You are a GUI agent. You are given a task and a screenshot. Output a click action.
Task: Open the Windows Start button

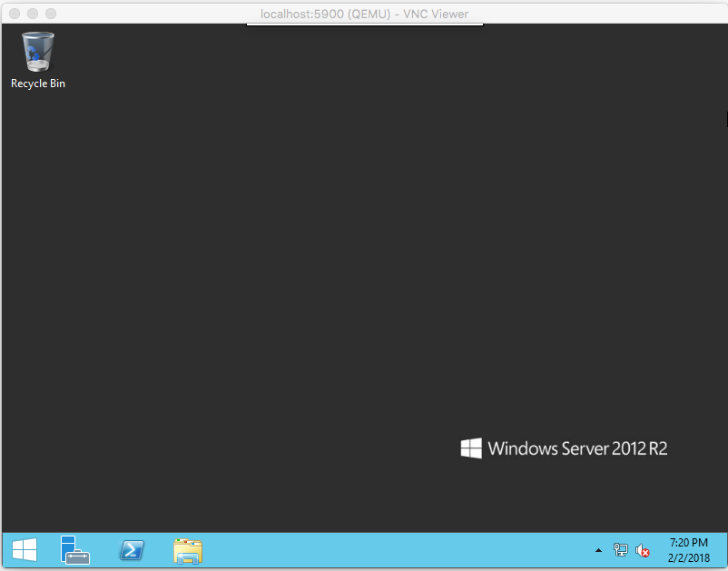(25, 550)
